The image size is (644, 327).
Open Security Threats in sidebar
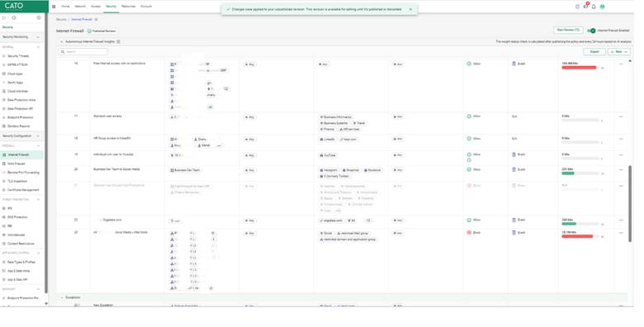pyautogui.click(x=18, y=56)
